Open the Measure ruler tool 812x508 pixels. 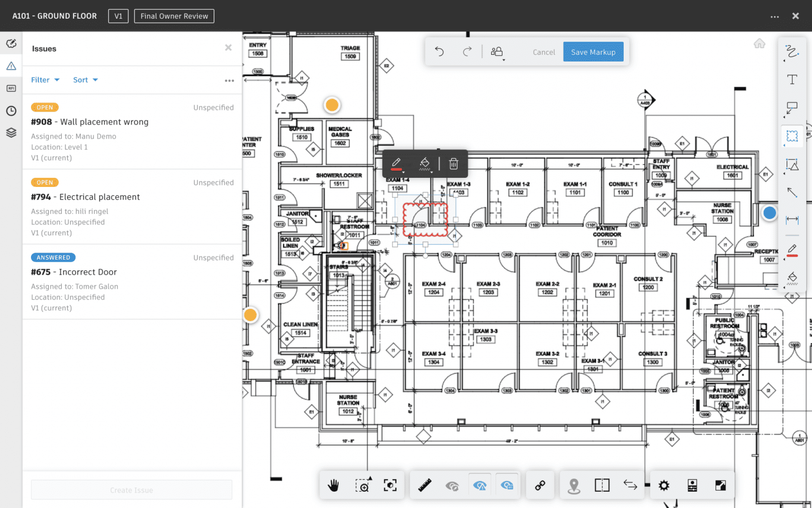tap(424, 485)
